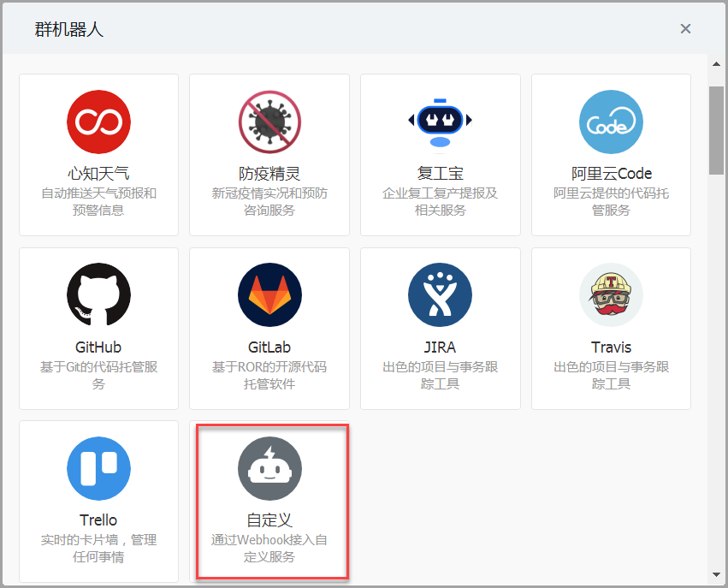
Task: Click the Travis robot name
Action: tap(611, 347)
